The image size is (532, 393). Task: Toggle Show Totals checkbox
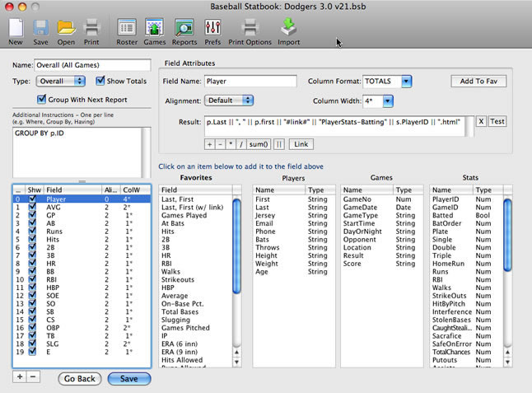coord(100,81)
